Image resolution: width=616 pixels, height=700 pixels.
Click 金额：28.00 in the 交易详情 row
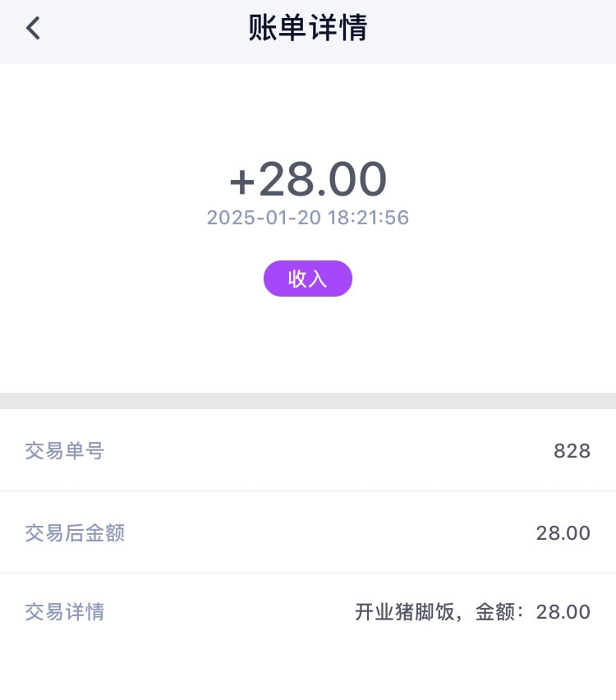[x=533, y=612]
